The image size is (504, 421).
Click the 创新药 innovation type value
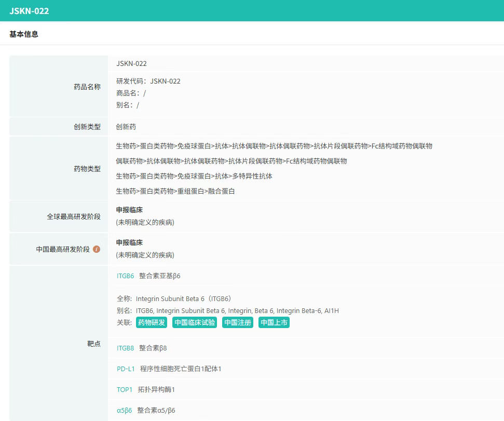(126, 127)
